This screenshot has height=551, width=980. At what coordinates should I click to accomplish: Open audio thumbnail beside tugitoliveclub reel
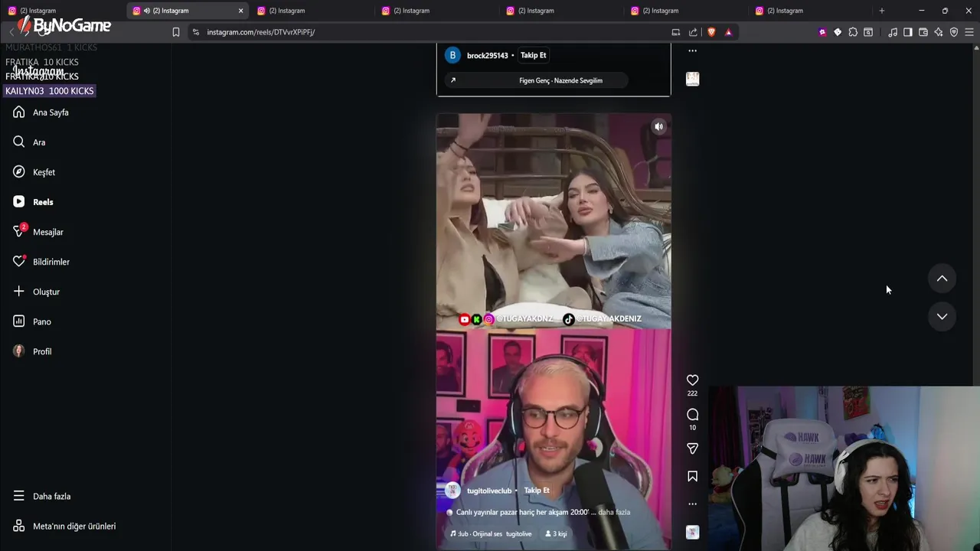692,533
